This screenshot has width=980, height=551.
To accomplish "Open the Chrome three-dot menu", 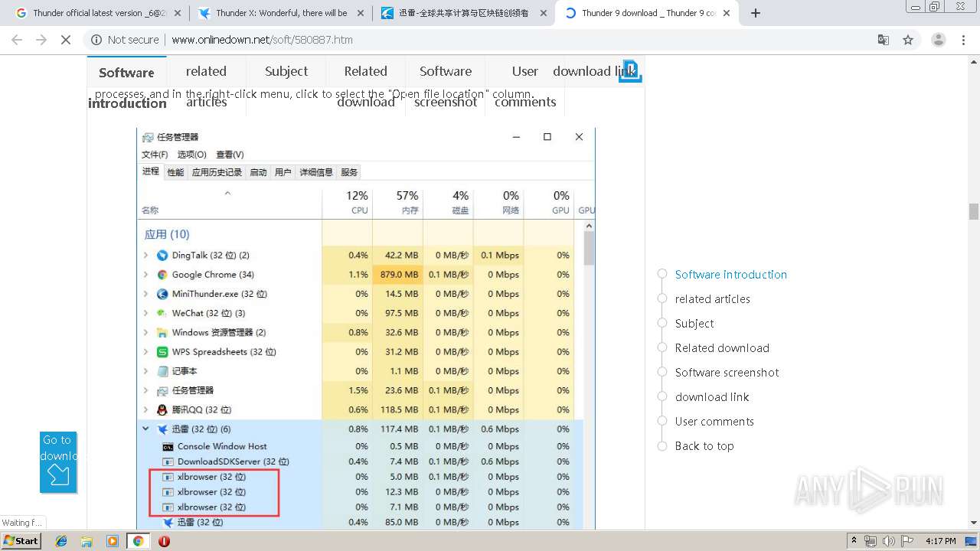I will point(964,40).
